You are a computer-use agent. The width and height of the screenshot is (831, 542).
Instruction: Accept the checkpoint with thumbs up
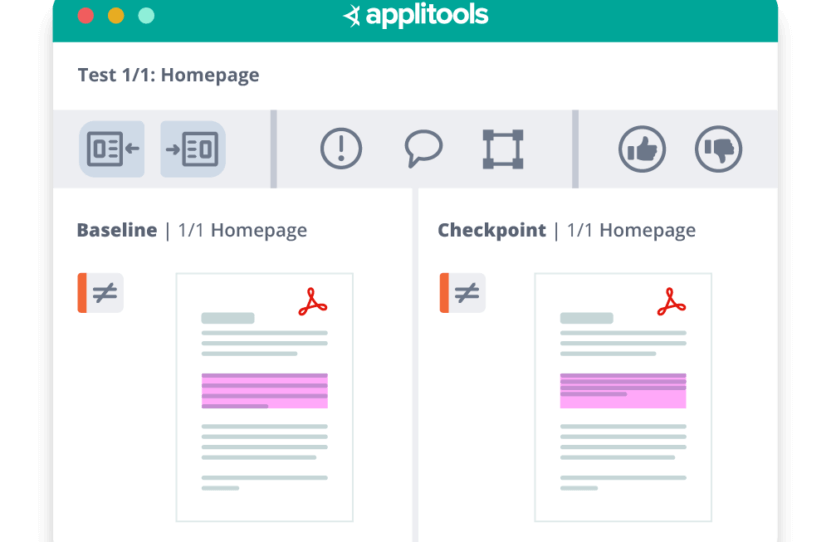click(x=642, y=149)
